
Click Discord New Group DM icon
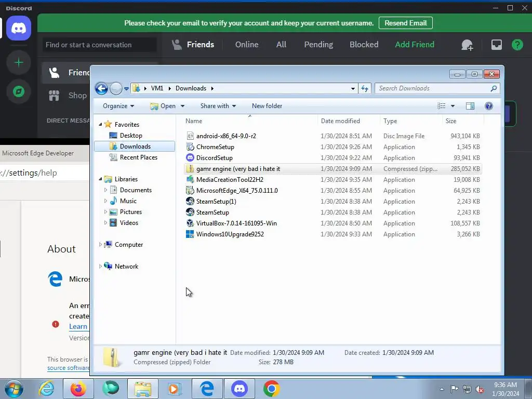(467, 45)
